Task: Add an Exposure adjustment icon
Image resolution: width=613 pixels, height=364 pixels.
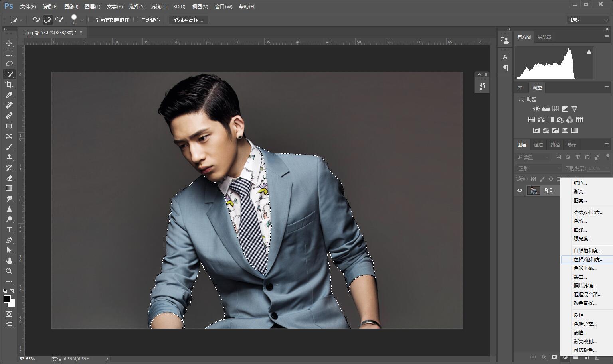Action: click(x=565, y=109)
